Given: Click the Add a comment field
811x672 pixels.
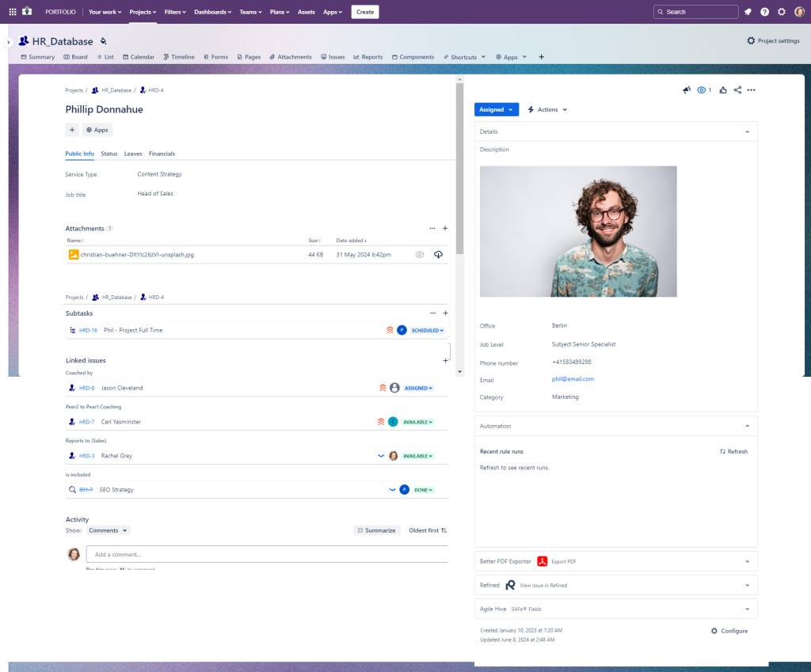Looking at the screenshot, I should [x=267, y=554].
